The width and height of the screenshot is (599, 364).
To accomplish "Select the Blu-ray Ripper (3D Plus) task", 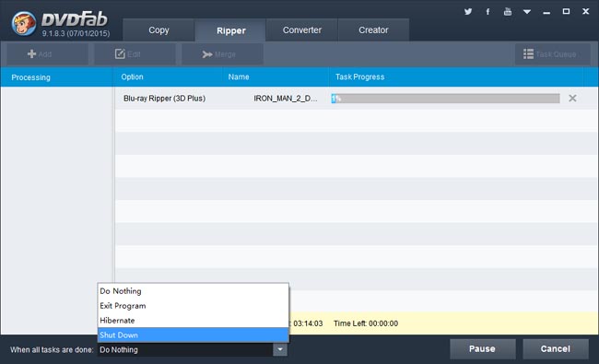I will pyautogui.click(x=164, y=99).
